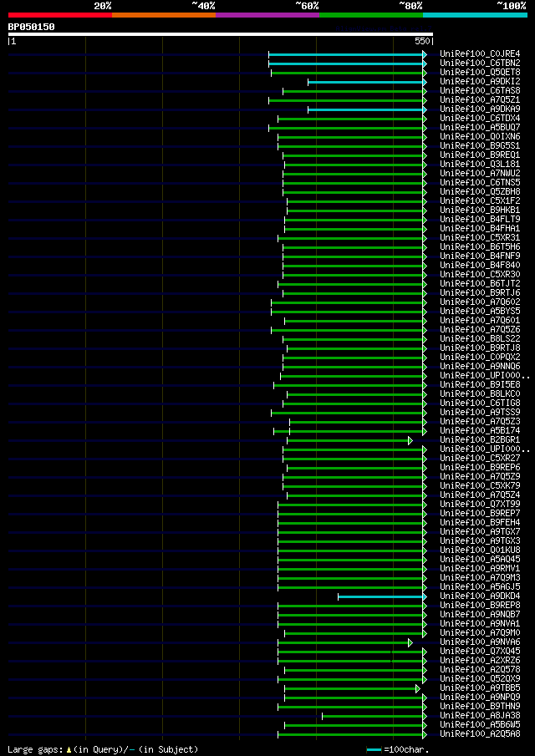Select the UniRef100_B2BGR1 label

tap(480, 439)
